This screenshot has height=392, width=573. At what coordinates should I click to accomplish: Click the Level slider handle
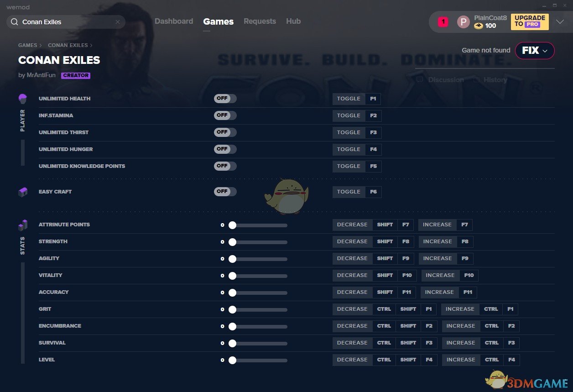click(232, 360)
